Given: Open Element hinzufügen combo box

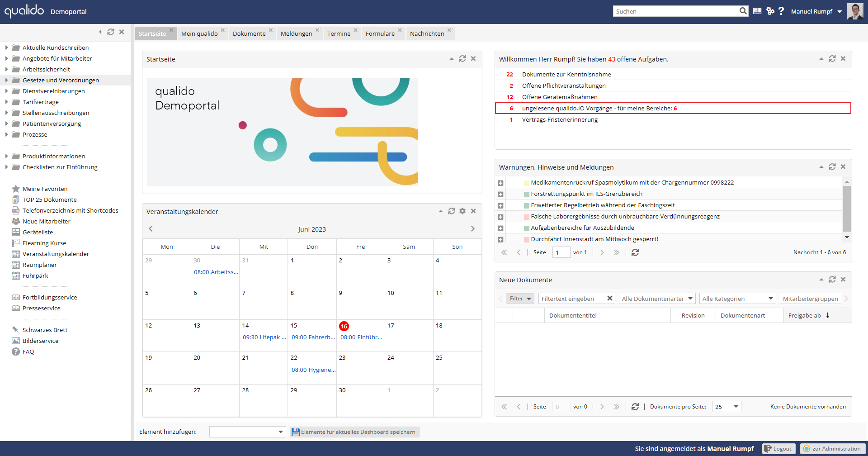Looking at the screenshot, I should 248,432.
